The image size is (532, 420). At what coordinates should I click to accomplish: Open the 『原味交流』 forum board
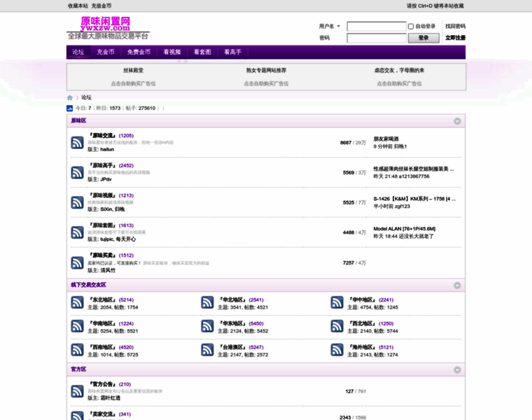pos(102,135)
